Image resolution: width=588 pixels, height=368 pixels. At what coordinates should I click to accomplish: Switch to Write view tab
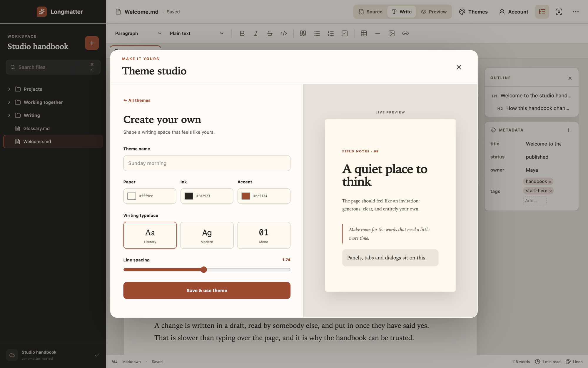click(401, 12)
